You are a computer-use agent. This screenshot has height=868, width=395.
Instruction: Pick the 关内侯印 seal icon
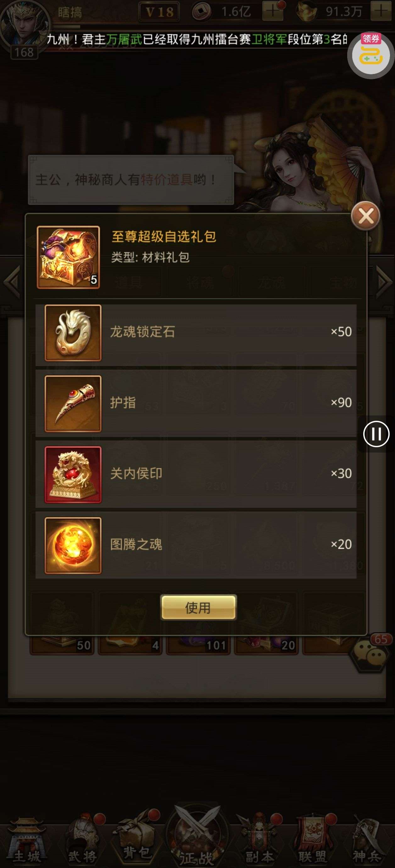[x=73, y=474]
